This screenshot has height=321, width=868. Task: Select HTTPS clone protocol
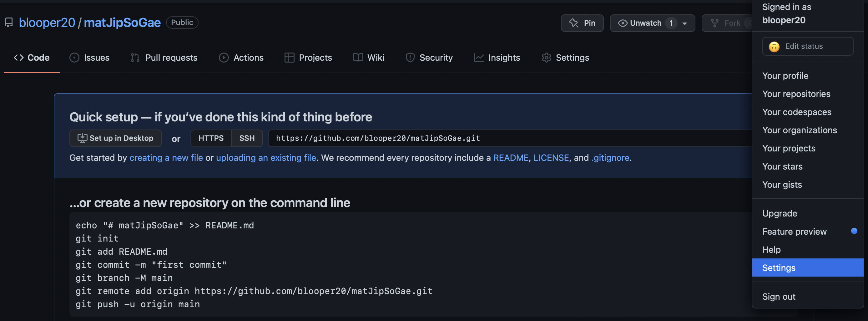coord(211,138)
